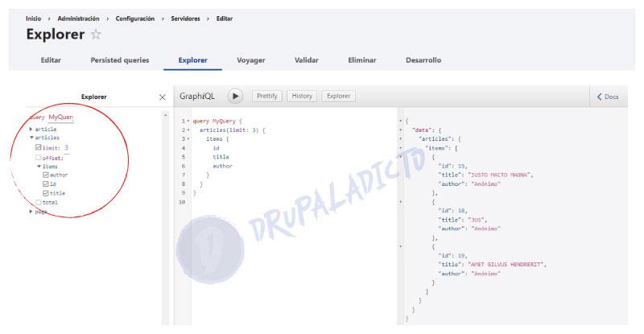Enable the offset argument checkbox
644x334 pixels.
tap(38, 158)
